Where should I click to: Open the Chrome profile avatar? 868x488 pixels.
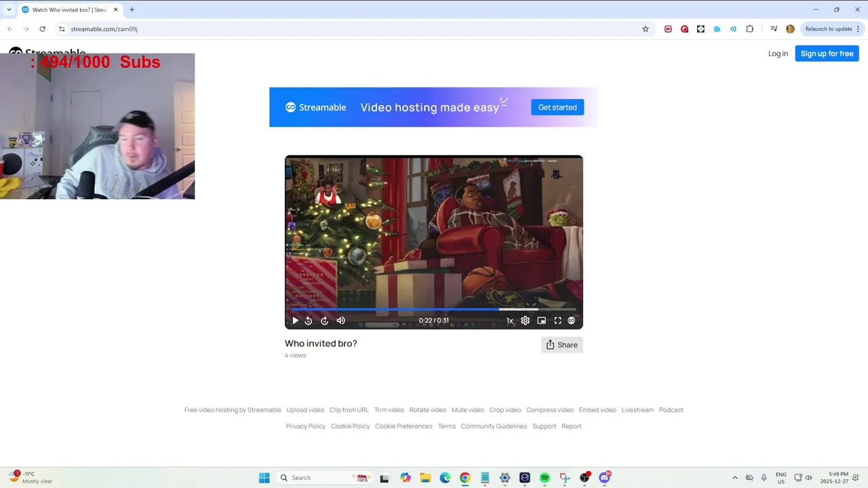(790, 29)
